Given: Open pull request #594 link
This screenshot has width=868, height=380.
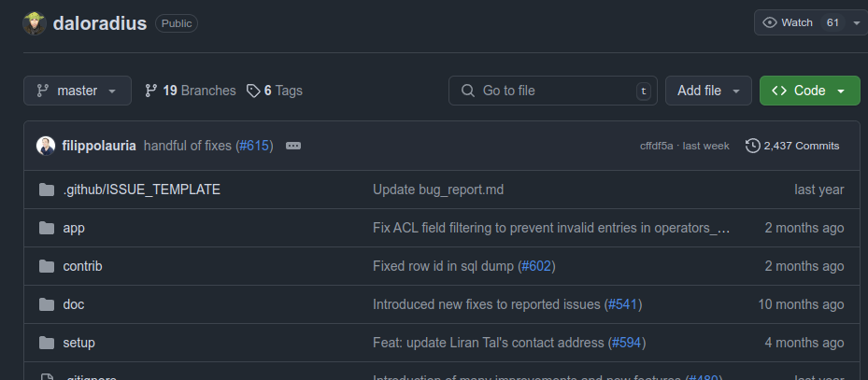Looking at the screenshot, I should [627, 343].
